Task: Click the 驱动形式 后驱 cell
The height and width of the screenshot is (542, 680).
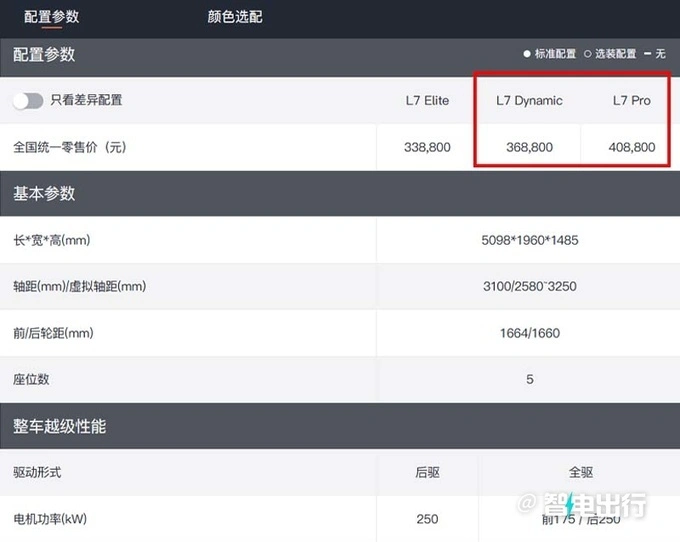Action: (x=427, y=472)
